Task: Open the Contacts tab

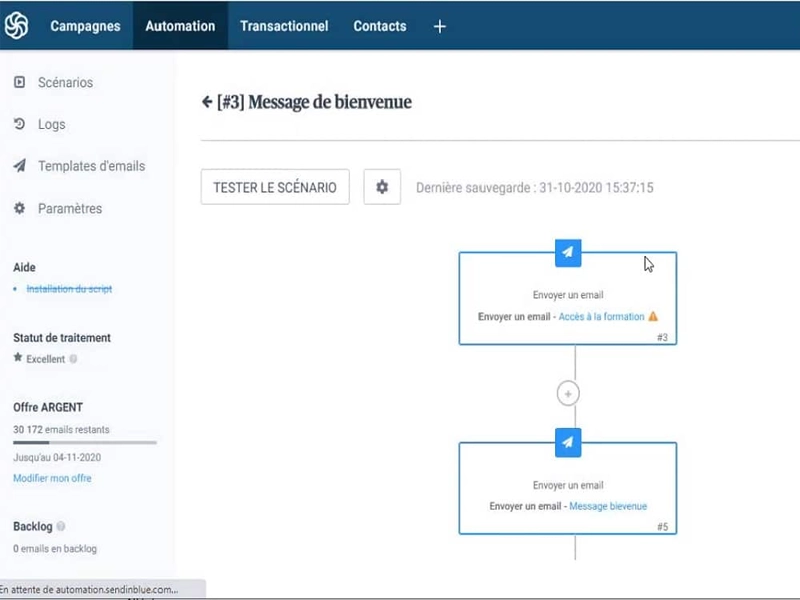Action: pyautogui.click(x=379, y=28)
